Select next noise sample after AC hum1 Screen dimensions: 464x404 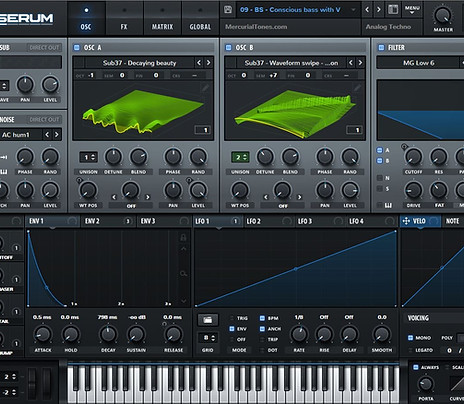57,134
